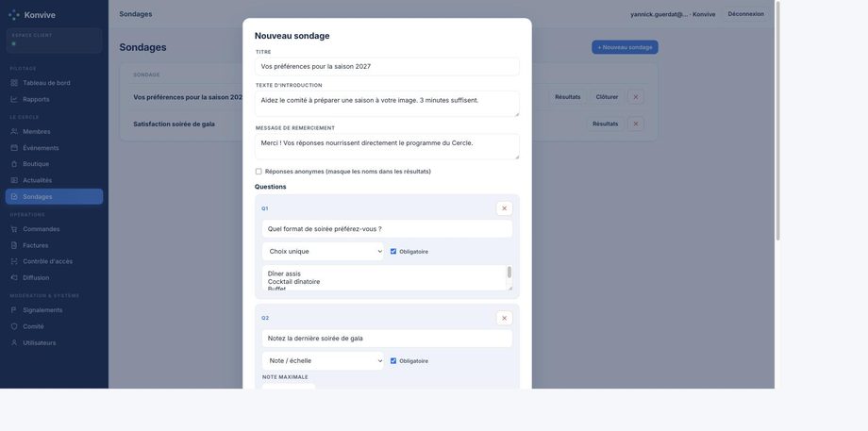868x431 pixels.
Task: Uncheck Obligatoire for question Q2
Action: pos(393,360)
